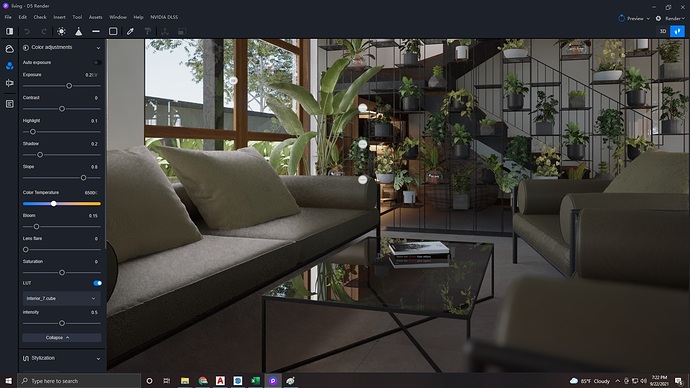Open the NVIDIA DLSS menu
The image size is (690, 388).
[x=164, y=17]
